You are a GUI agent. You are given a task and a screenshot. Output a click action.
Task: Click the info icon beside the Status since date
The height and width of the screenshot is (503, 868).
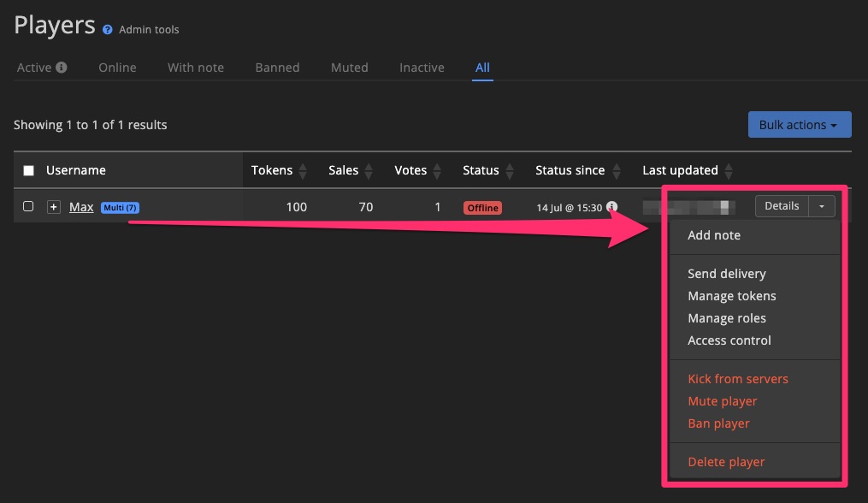[x=611, y=206]
